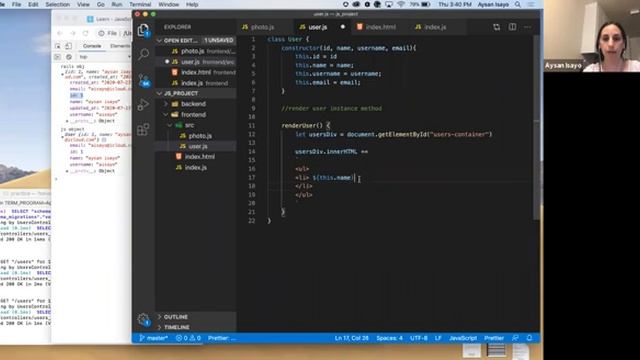Click line number 12 in gutter
Image resolution: width=640 pixels, height=360 pixels.
point(251,134)
